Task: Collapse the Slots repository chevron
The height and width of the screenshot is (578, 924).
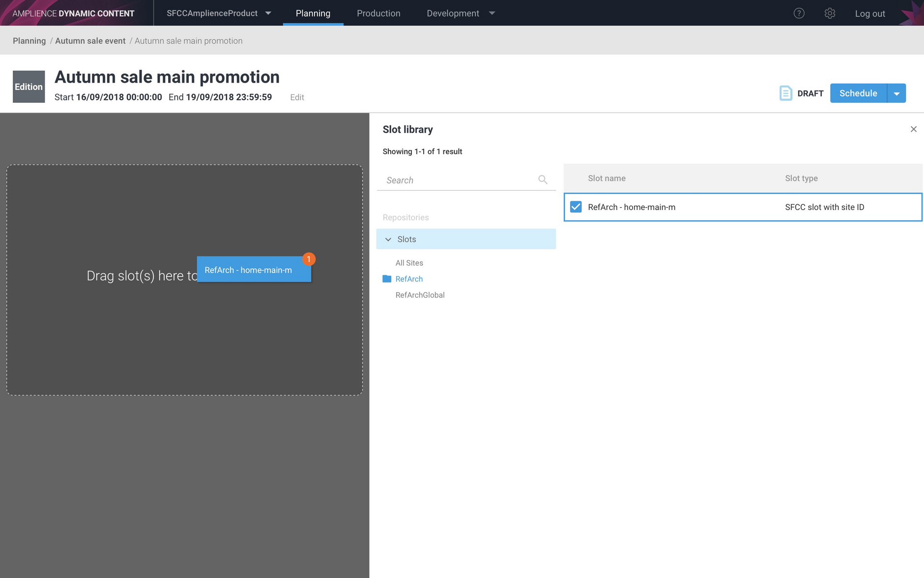Action: pos(388,239)
